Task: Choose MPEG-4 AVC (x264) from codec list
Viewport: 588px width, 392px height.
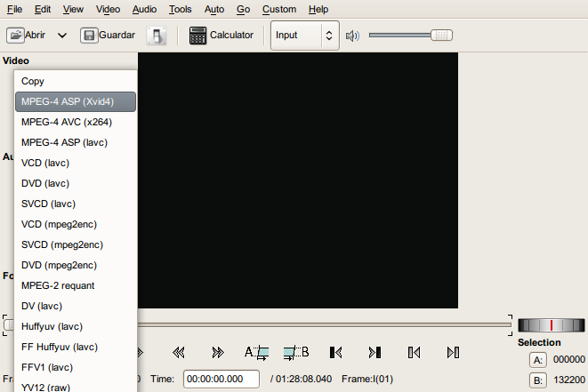Action: (x=66, y=122)
